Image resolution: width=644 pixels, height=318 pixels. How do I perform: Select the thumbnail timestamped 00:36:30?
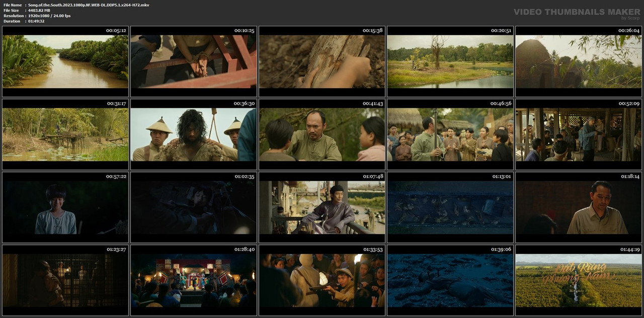pos(194,134)
